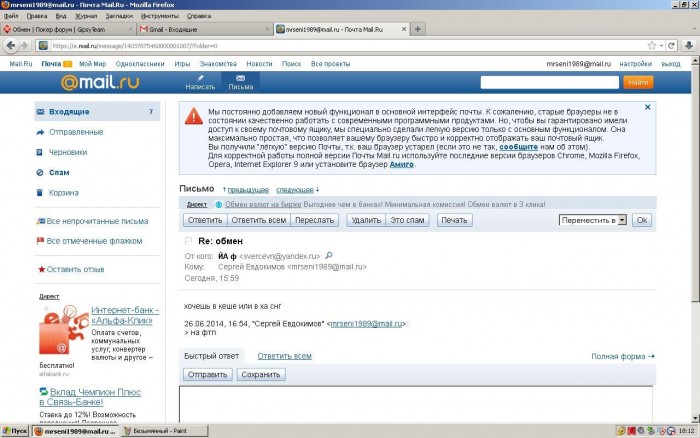Viewport: 700px width, 438px height.
Task: Open the Мой Мир portal link
Action: [92, 64]
